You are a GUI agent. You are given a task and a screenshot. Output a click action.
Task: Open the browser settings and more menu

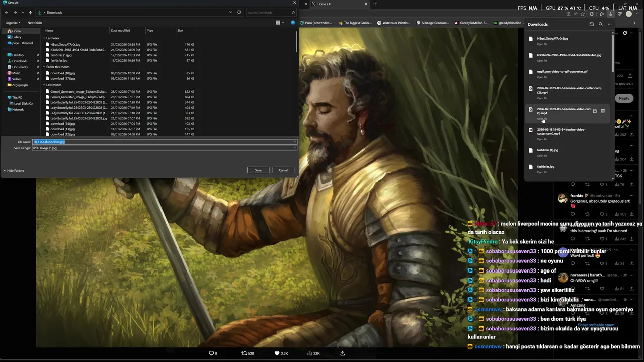[638, 14]
